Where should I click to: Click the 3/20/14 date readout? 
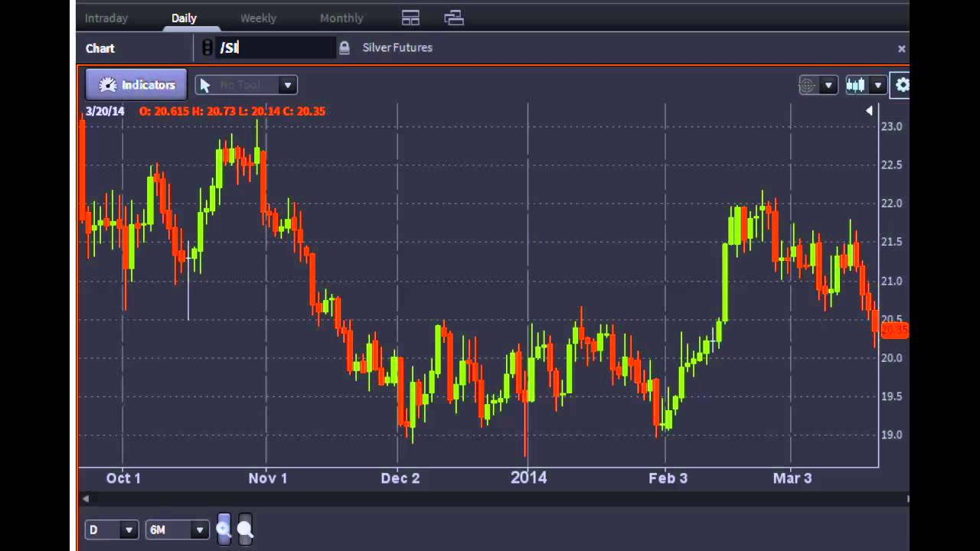click(x=105, y=111)
